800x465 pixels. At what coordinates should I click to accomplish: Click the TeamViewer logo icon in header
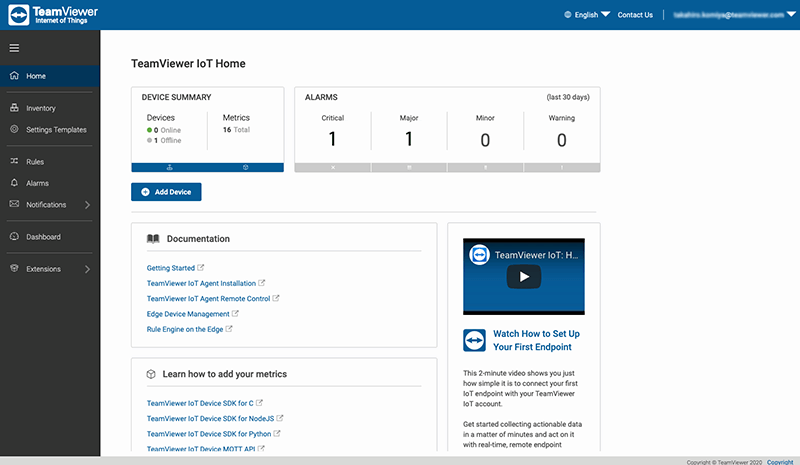click(19, 15)
